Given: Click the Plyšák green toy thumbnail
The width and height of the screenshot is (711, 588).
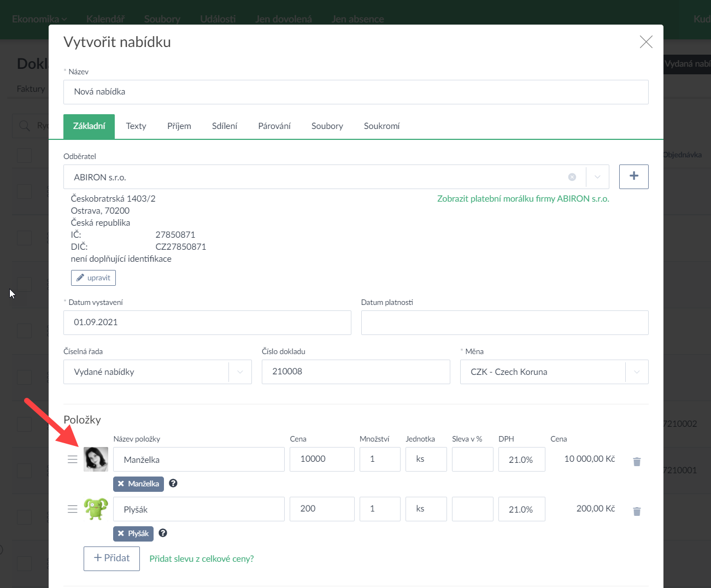Looking at the screenshot, I should coord(96,509).
